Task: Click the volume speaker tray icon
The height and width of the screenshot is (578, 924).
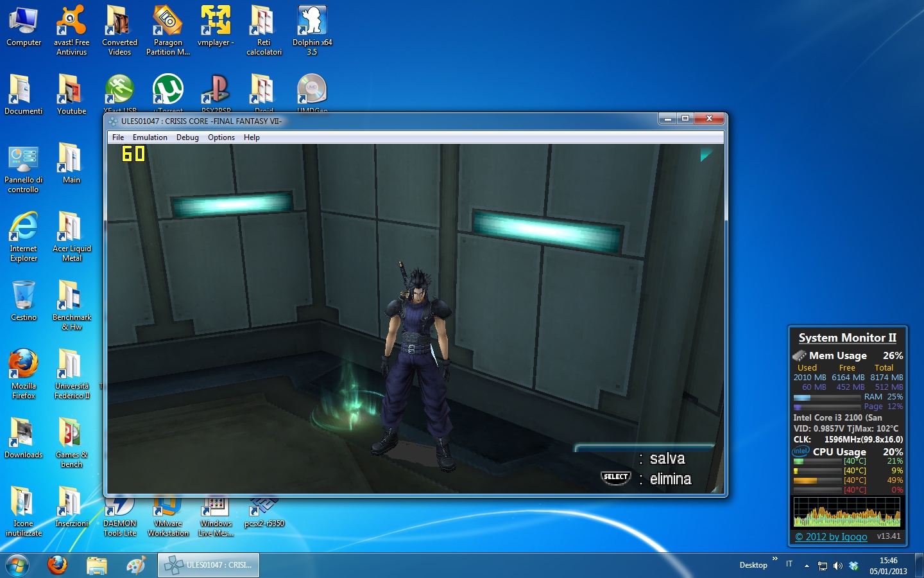Action: [837, 566]
